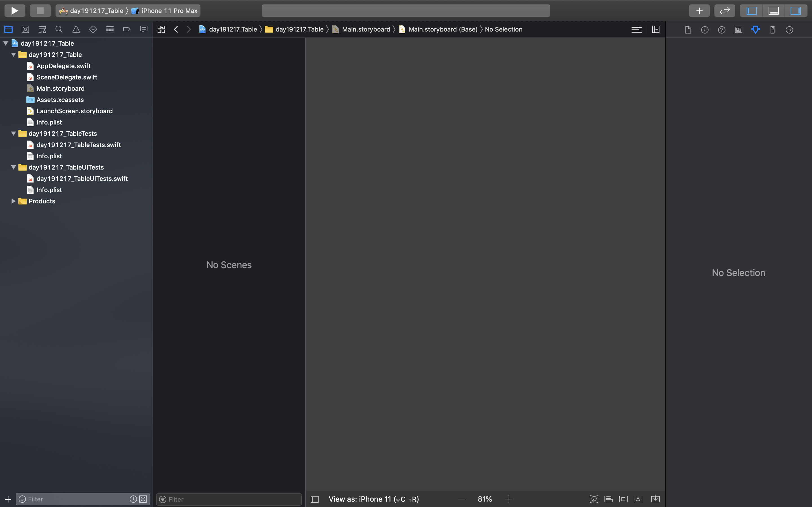Open the Align constraints button
This screenshot has height=507, width=812.
[x=609, y=499]
